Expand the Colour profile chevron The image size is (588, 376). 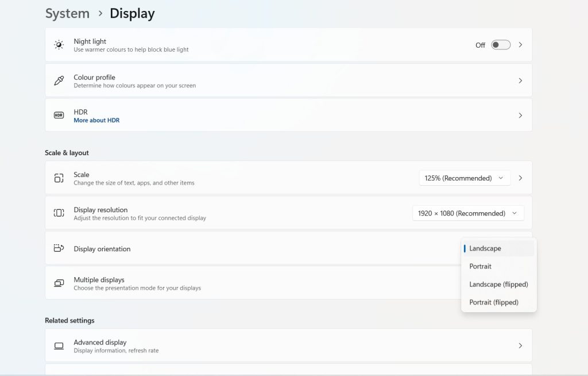point(520,80)
